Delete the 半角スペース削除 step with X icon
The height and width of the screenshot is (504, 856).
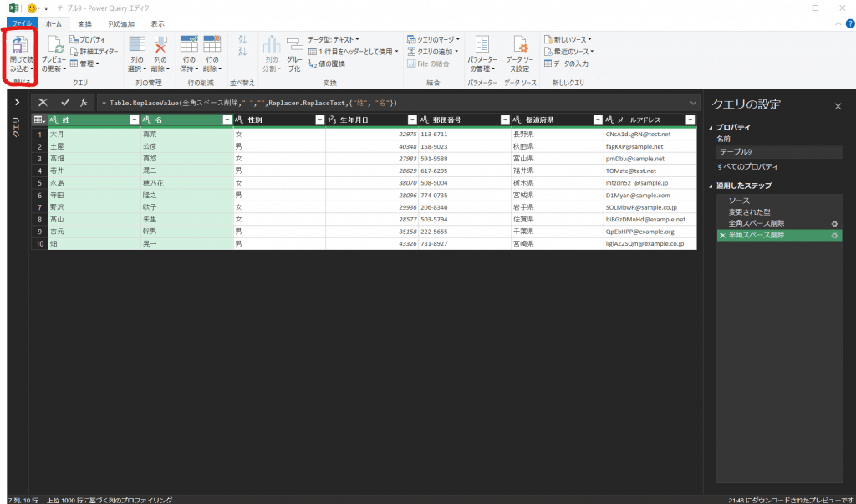(721, 236)
